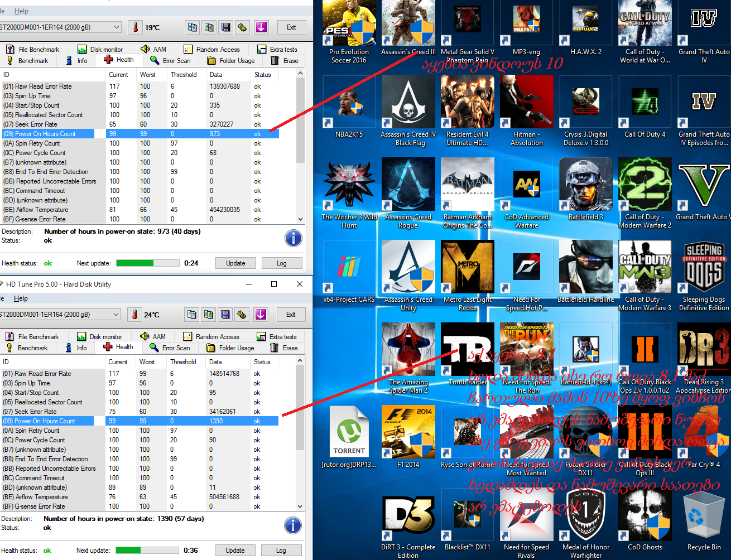Click the save floppy icon in lower HD Tune toolbar

tap(225, 315)
